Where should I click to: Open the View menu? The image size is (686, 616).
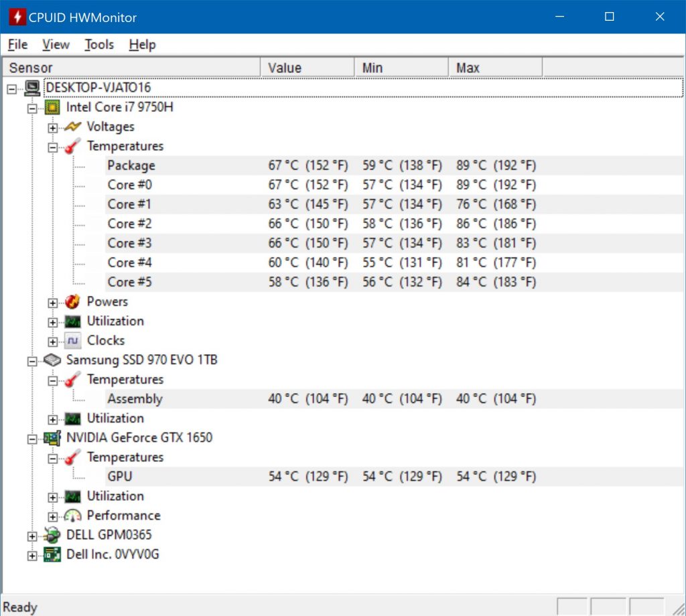click(56, 45)
